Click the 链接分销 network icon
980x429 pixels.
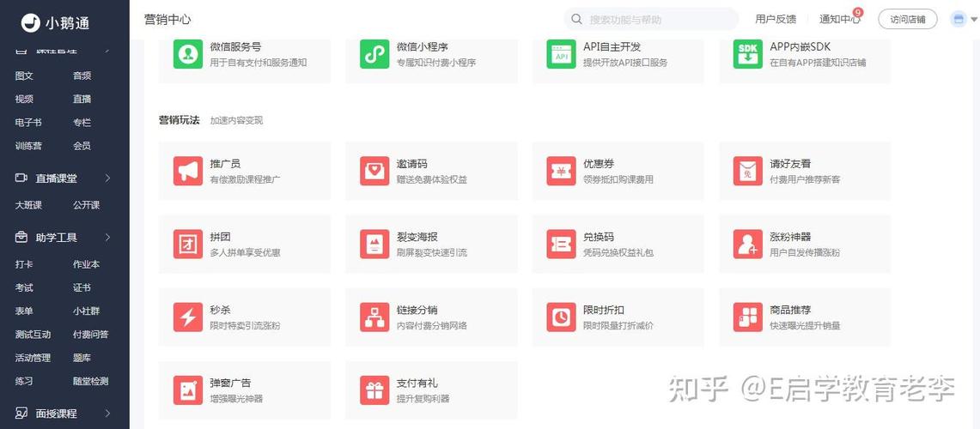[x=374, y=317]
